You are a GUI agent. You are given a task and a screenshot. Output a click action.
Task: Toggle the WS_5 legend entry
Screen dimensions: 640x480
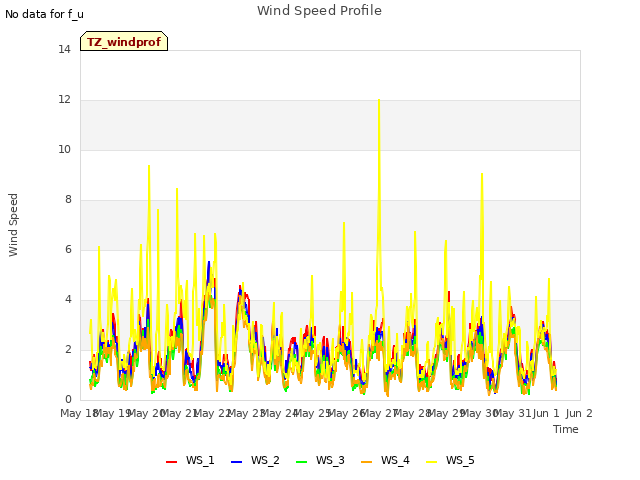[x=450, y=460]
